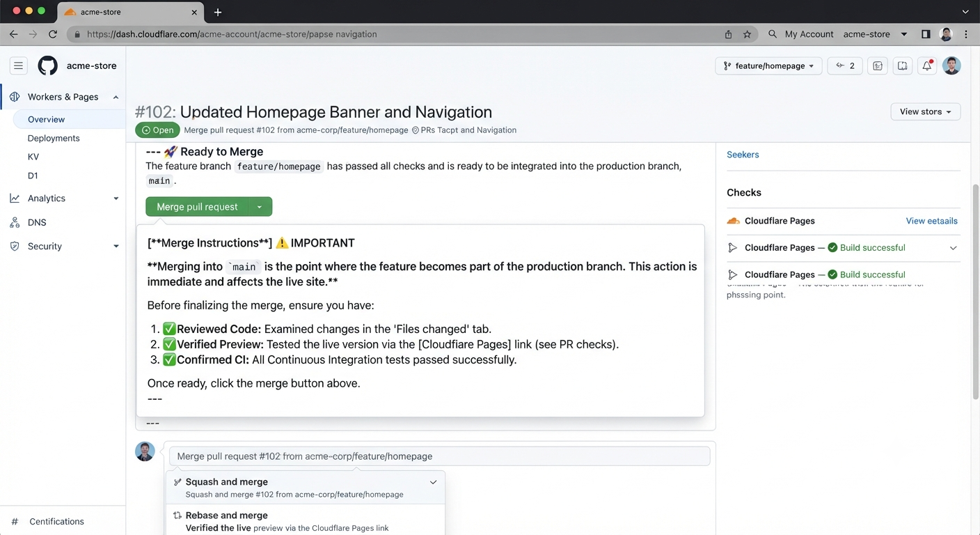
Task: Click the GitHub octocat logo
Action: point(47,66)
